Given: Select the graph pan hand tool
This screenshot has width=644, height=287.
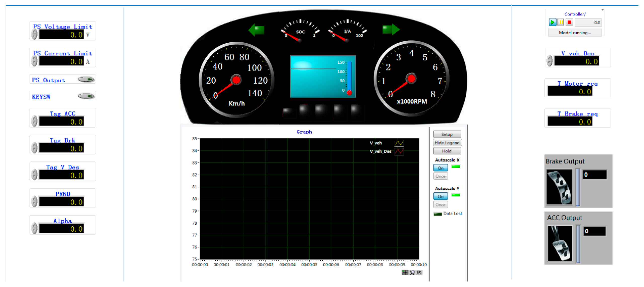Looking at the screenshot, I should pos(419,272).
